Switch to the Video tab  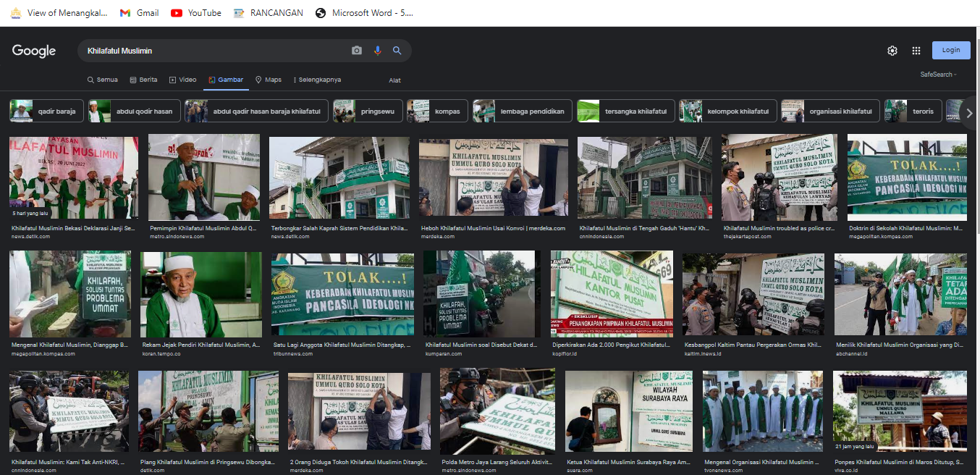pos(183,80)
